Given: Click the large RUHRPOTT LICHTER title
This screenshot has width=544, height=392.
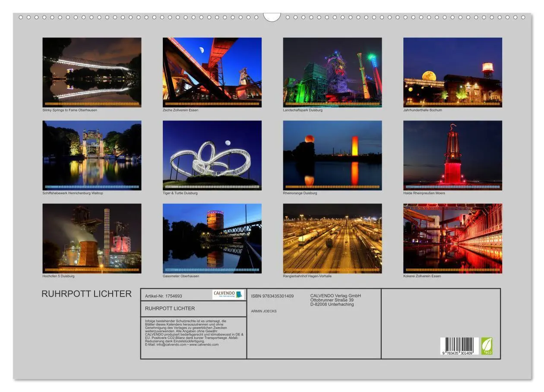Looking at the screenshot, I should 87,294.
